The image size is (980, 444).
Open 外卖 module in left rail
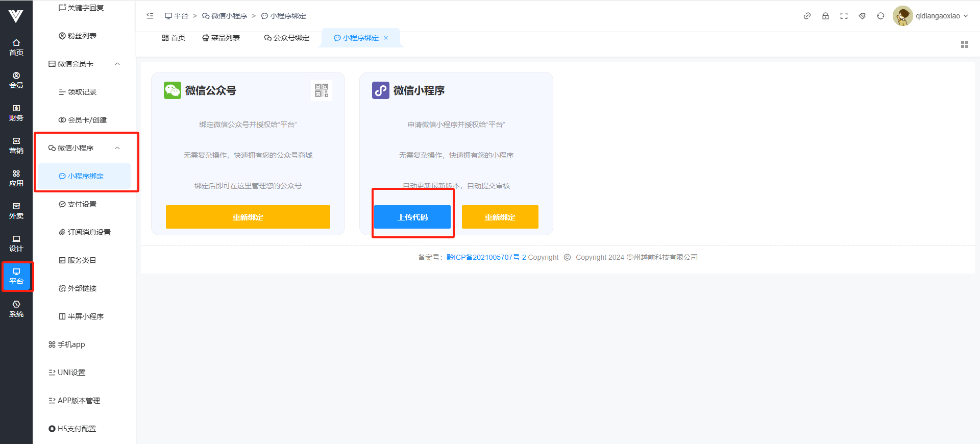point(16,211)
